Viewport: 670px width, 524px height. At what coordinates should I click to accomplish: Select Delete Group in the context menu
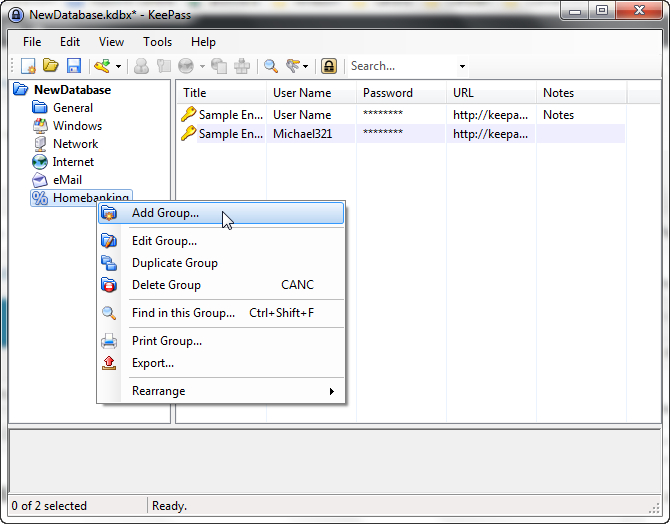tap(166, 285)
